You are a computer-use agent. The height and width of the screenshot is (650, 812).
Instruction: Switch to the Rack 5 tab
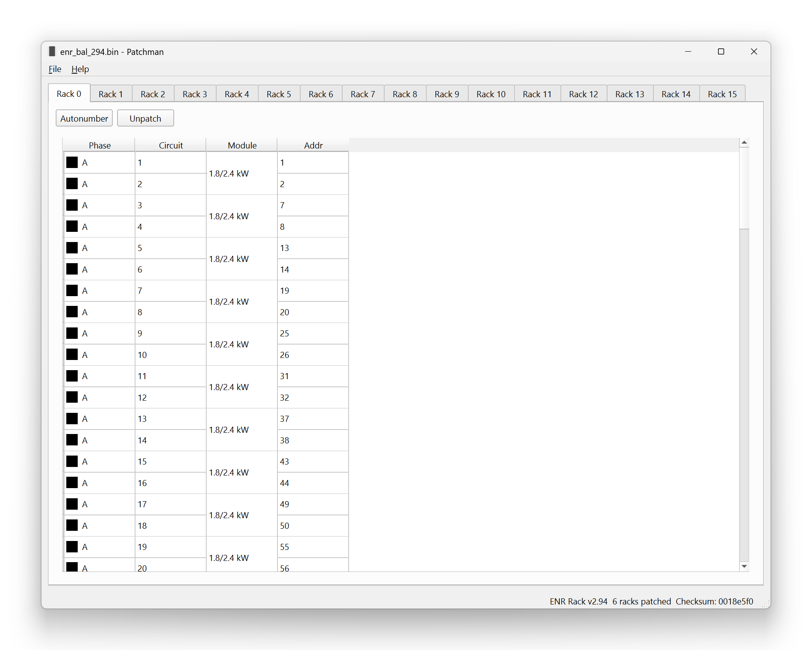pyautogui.click(x=279, y=94)
